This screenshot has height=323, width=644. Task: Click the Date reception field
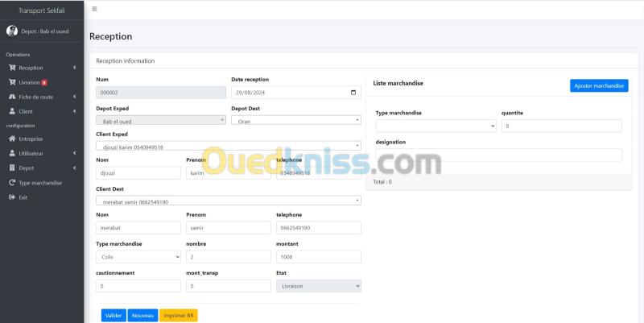[x=296, y=93]
